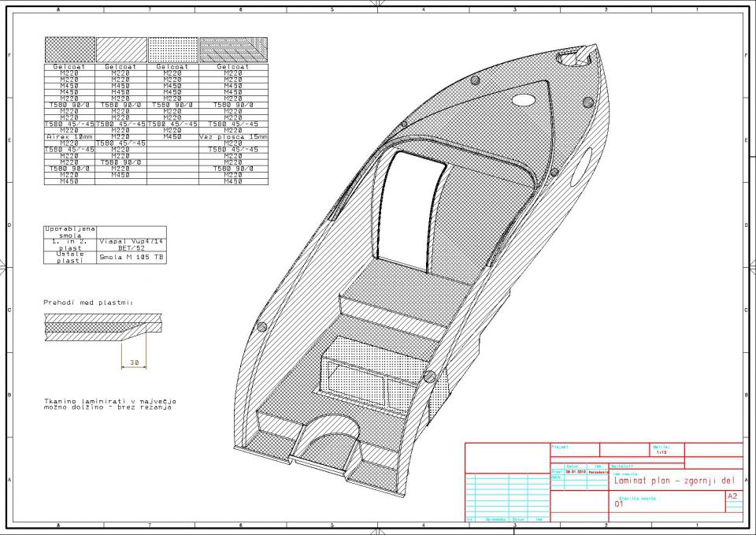
Task: Click the 'Laminat plan - zgornji del' title
Action: pos(674,481)
